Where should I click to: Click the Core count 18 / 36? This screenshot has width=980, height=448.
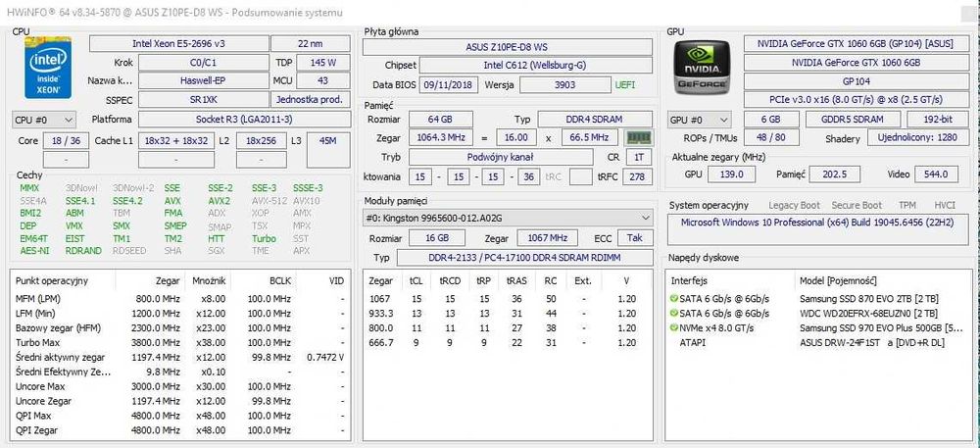(x=67, y=140)
